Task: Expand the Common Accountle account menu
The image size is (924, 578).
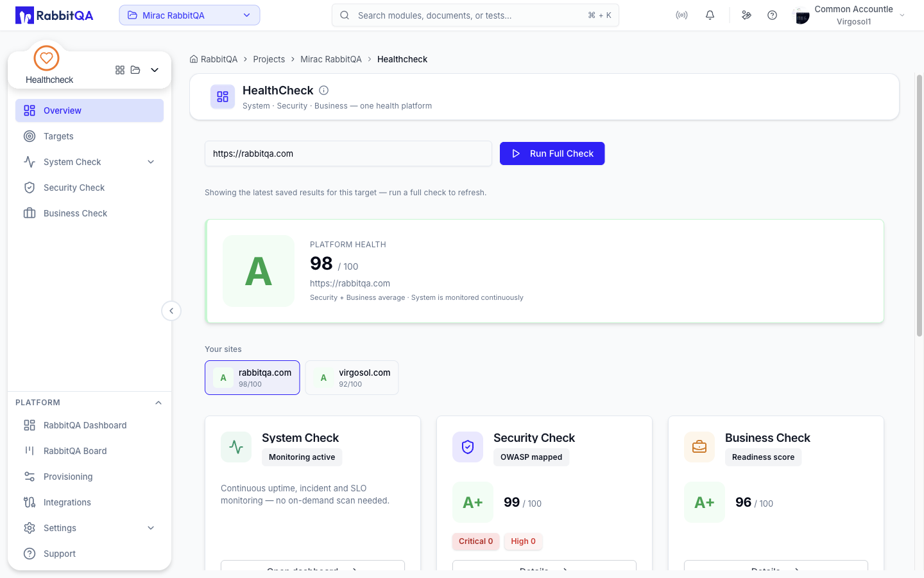Action: coord(902,15)
